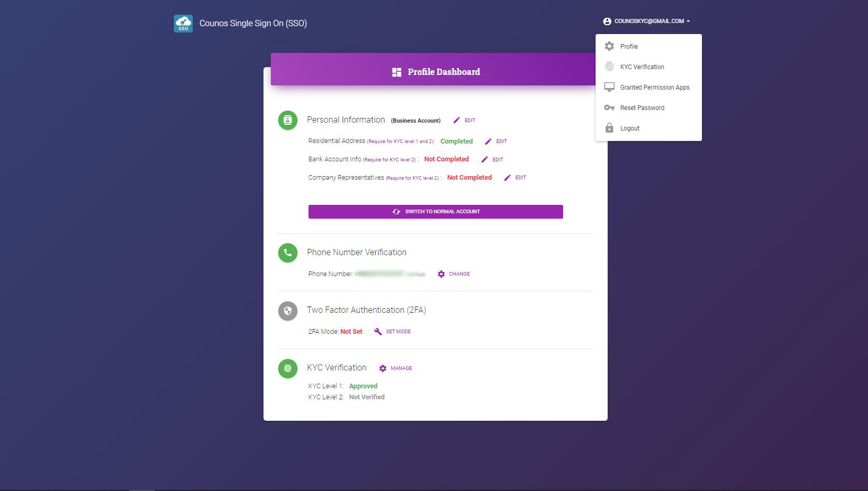Image resolution: width=868 pixels, height=491 pixels.
Task: Edit Company Representatives
Action: coord(515,178)
